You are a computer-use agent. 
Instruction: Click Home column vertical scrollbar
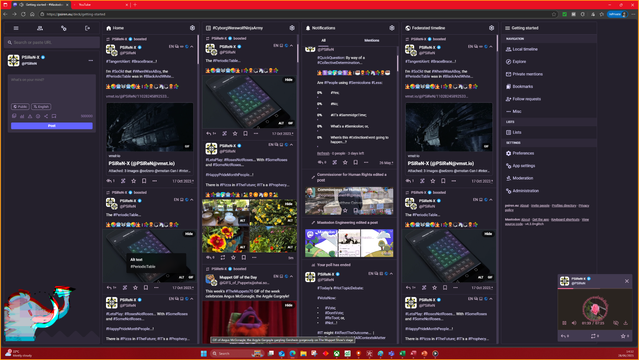198,49
